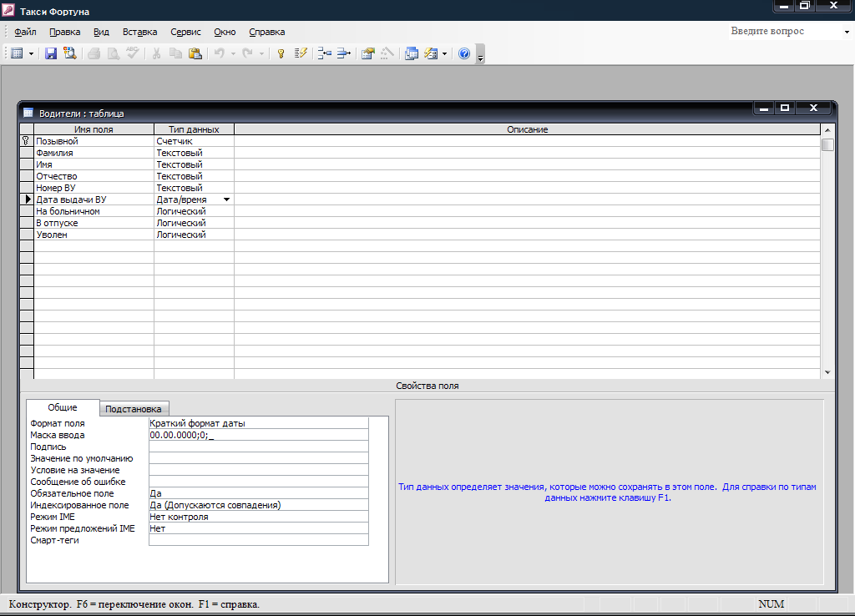Set primary key with key icon
Image resolution: width=855 pixels, height=616 pixels.
[x=281, y=53]
